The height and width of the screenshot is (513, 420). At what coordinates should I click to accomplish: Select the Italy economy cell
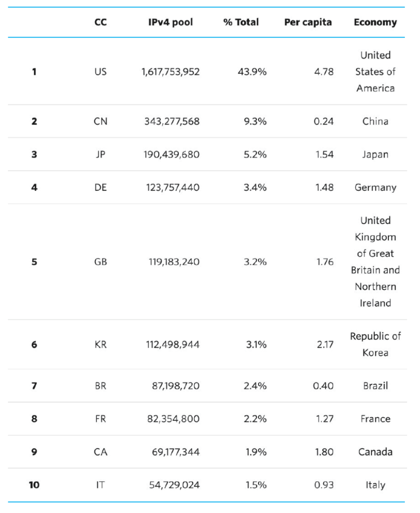pyautogui.click(x=375, y=485)
